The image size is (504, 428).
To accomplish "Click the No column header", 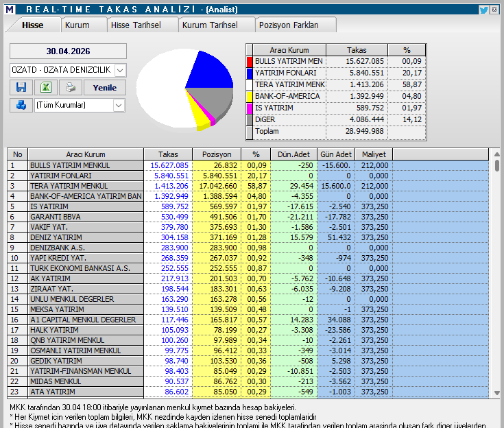I will [18, 154].
